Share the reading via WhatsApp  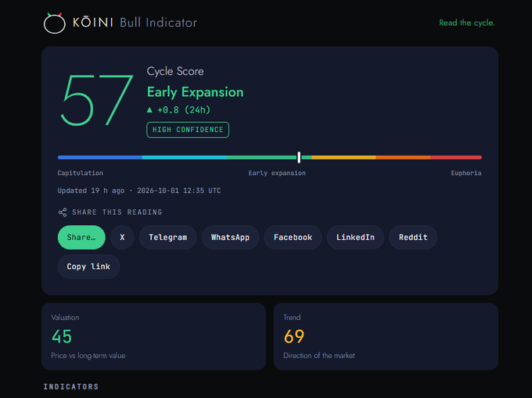[230, 237]
